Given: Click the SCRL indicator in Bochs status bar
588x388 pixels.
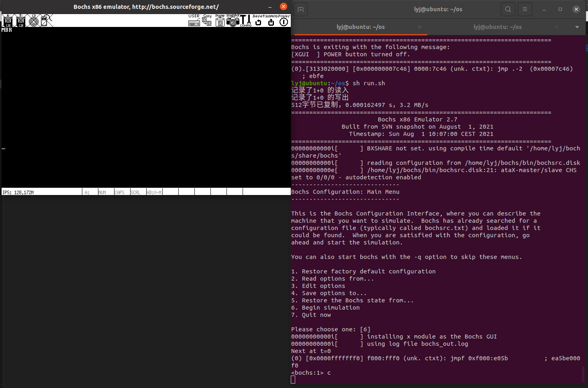Looking at the screenshot, I should pyautogui.click(x=136, y=192).
